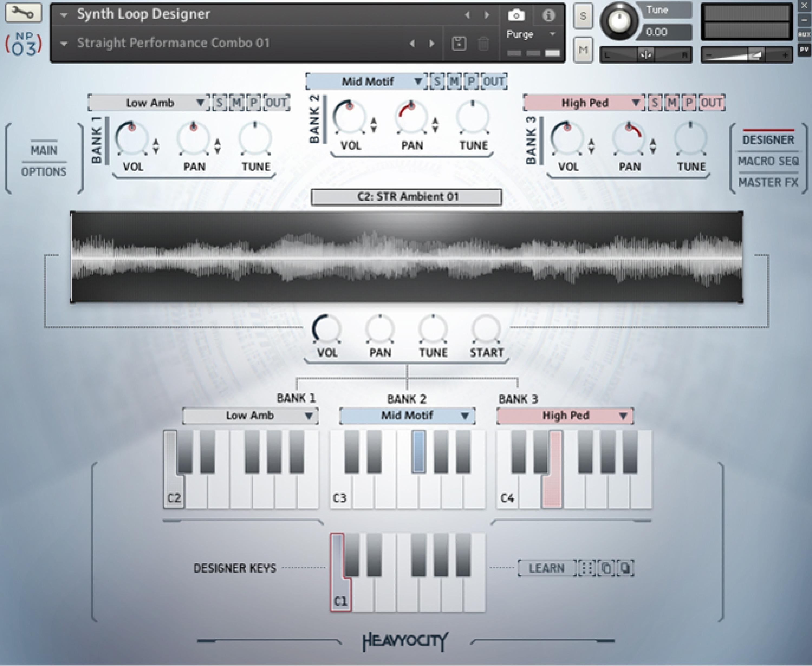Click the header output volume slider
Image resolution: width=812 pixels, height=666 pixels.
(747, 55)
